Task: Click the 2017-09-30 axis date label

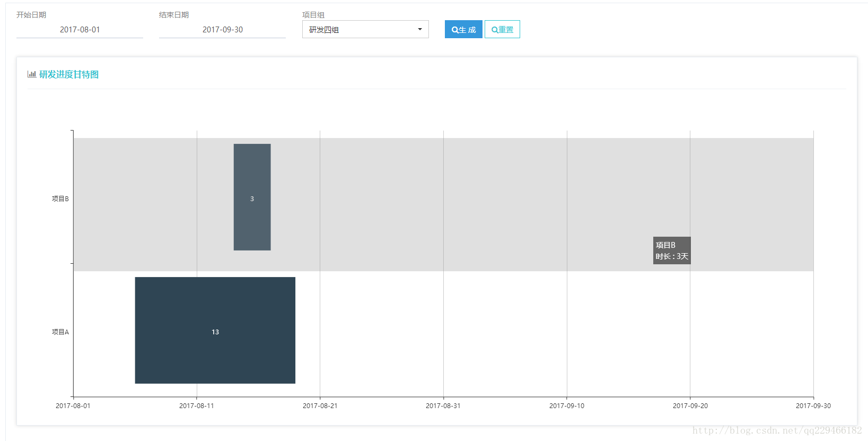Action: (813, 405)
